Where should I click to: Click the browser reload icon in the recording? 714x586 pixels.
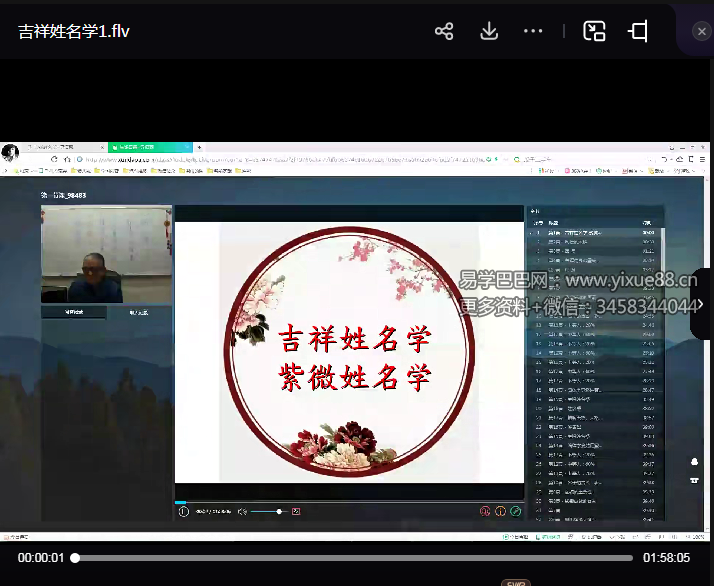54,159
